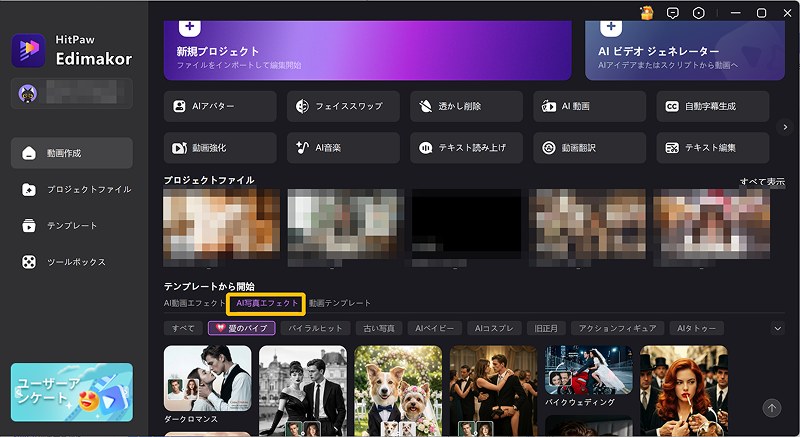Select プロジェクトファイル in the sidebar

tap(71, 190)
